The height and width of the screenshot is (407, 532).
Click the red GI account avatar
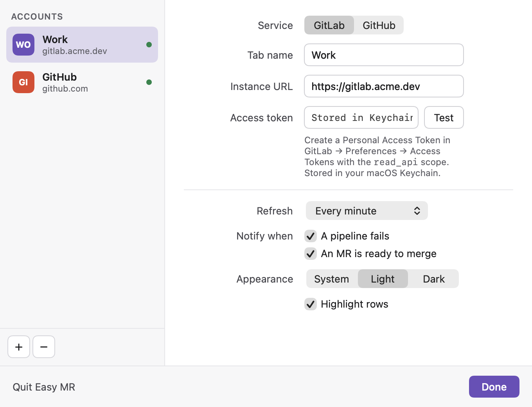pyautogui.click(x=23, y=82)
